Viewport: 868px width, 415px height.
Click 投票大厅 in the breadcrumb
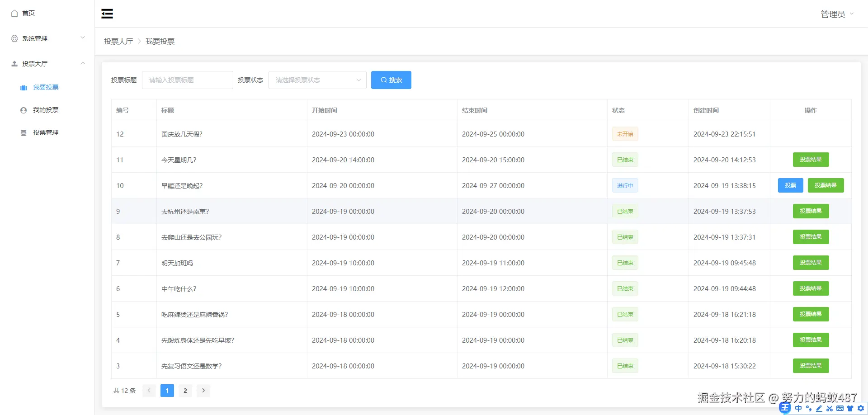point(118,42)
